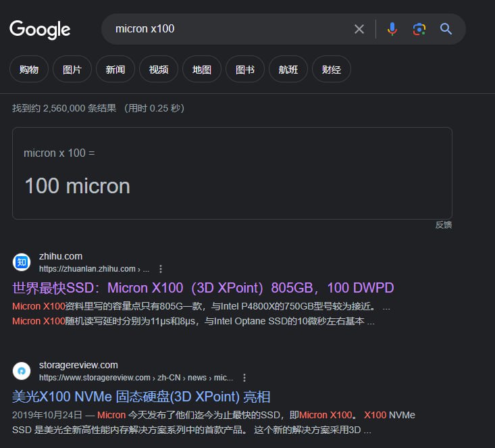Click the 找到约 2,560,000 条结果 stats text
This screenshot has width=495, height=448.
64,108
